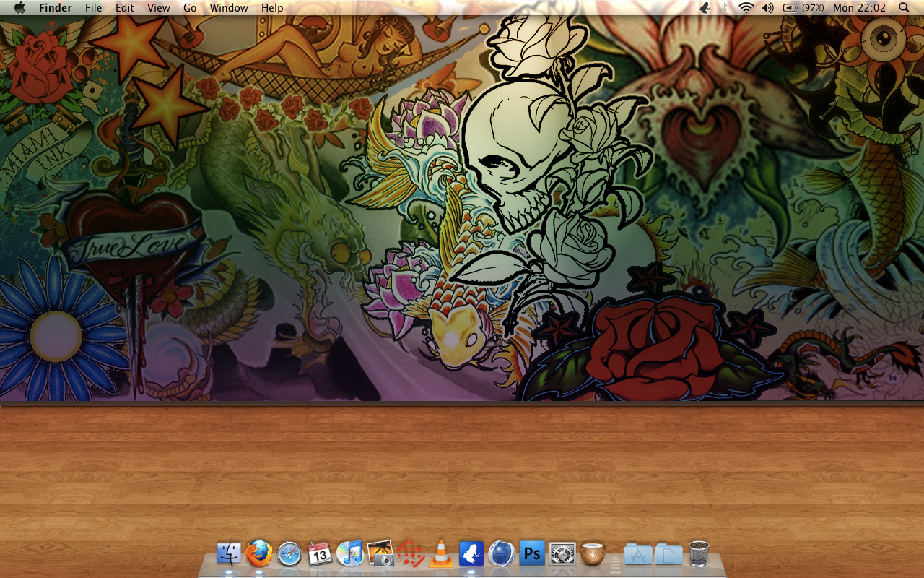
Task: Open the blue globe app in dock
Action: click(501, 554)
